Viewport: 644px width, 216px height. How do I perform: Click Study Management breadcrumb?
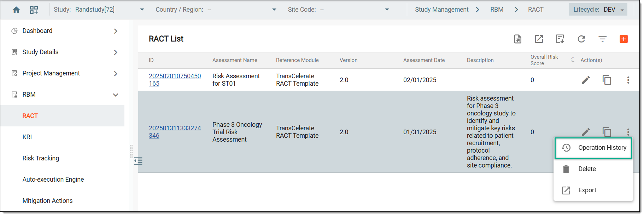tap(441, 10)
